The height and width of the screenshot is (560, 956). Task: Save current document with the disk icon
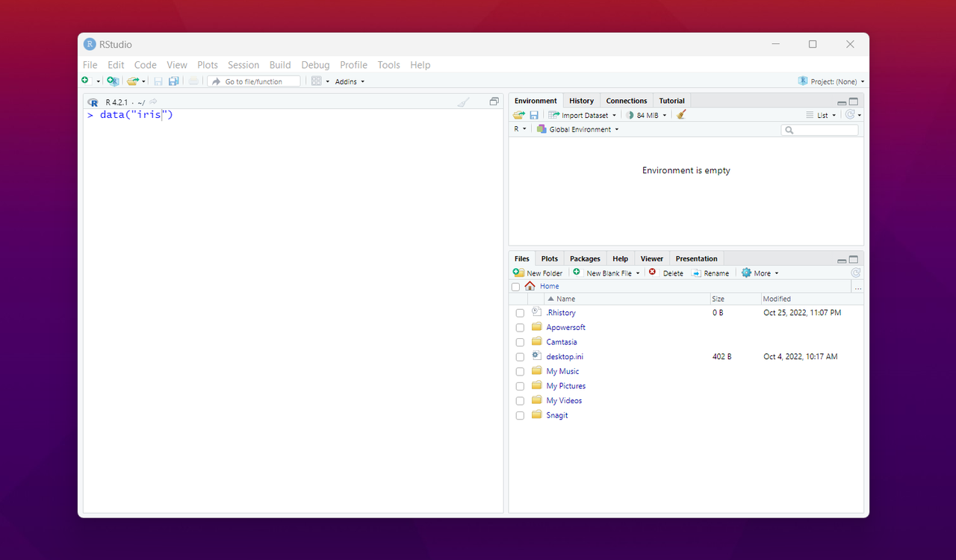click(158, 81)
